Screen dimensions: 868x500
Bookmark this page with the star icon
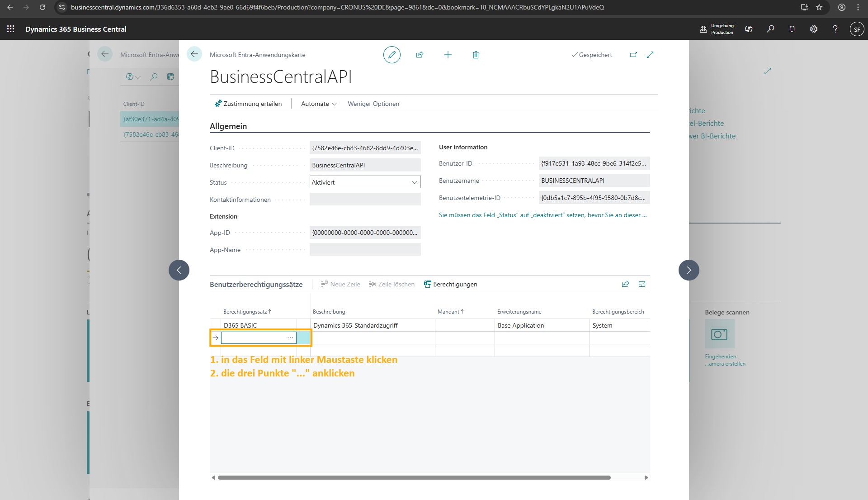[x=819, y=7]
